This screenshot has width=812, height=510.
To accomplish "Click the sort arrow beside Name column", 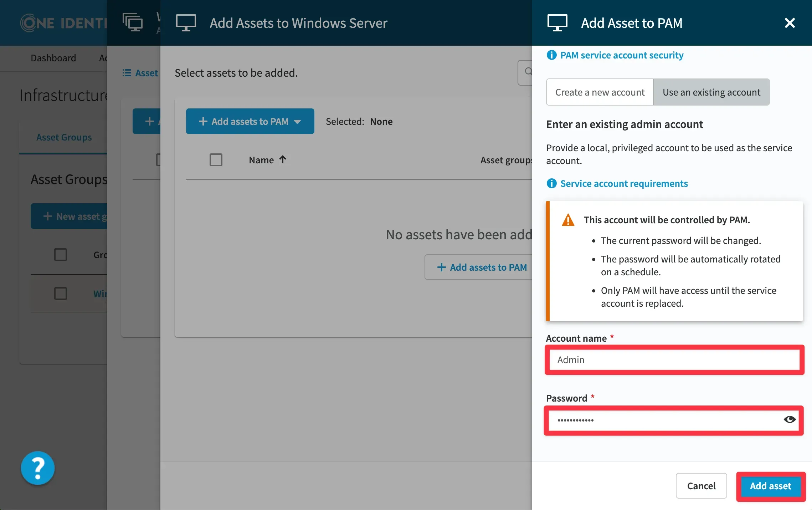I will pos(283,160).
